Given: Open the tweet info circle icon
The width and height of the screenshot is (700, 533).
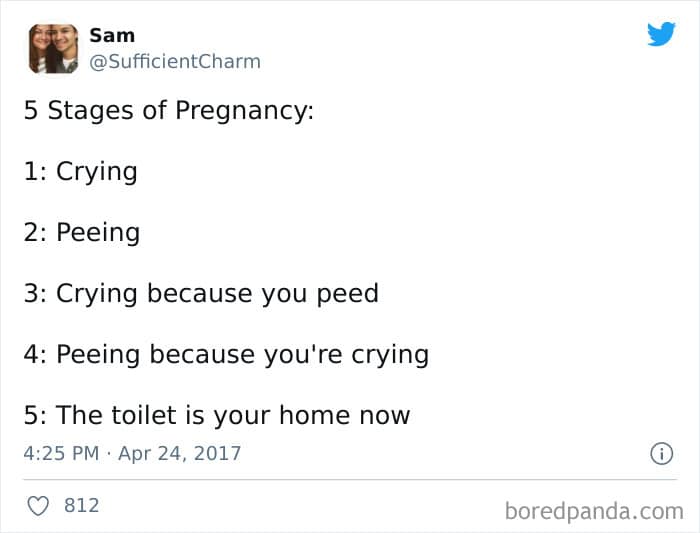Looking at the screenshot, I should point(661,454).
